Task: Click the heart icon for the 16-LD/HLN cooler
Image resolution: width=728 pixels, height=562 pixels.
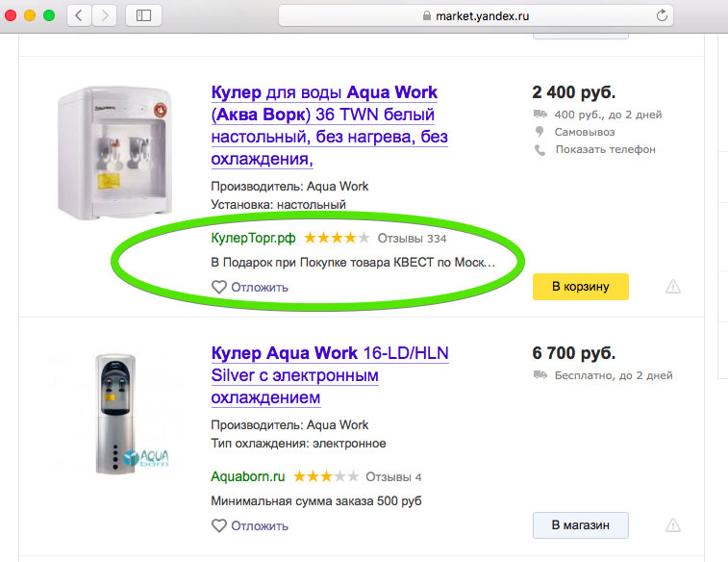Action: [218, 525]
